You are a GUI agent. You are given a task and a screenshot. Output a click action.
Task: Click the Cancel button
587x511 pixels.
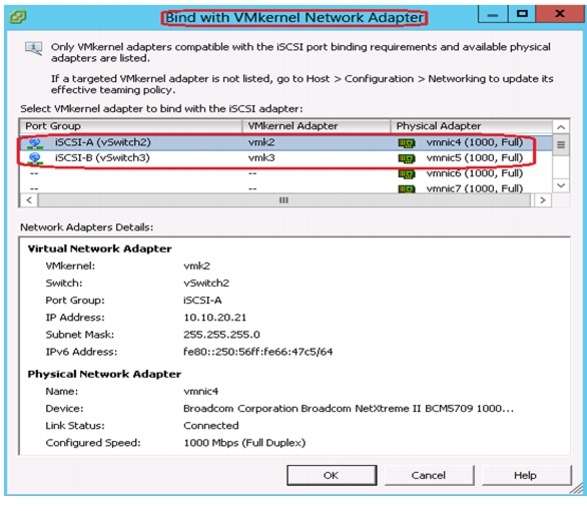(429, 475)
